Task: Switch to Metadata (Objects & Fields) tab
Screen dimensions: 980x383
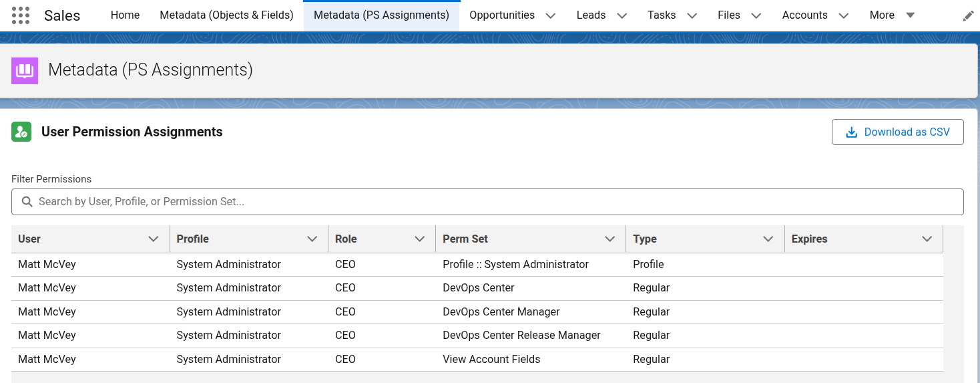Action: pos(226,15)
